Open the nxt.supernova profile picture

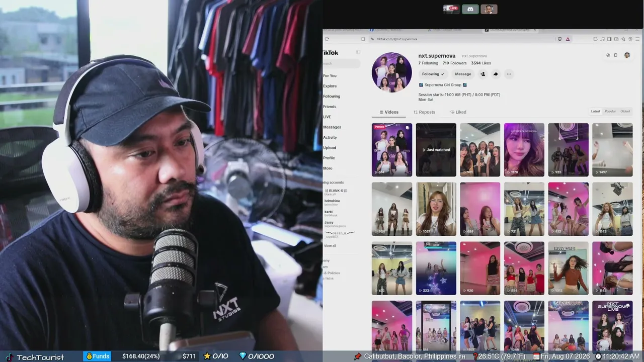(x=392, y=72)
